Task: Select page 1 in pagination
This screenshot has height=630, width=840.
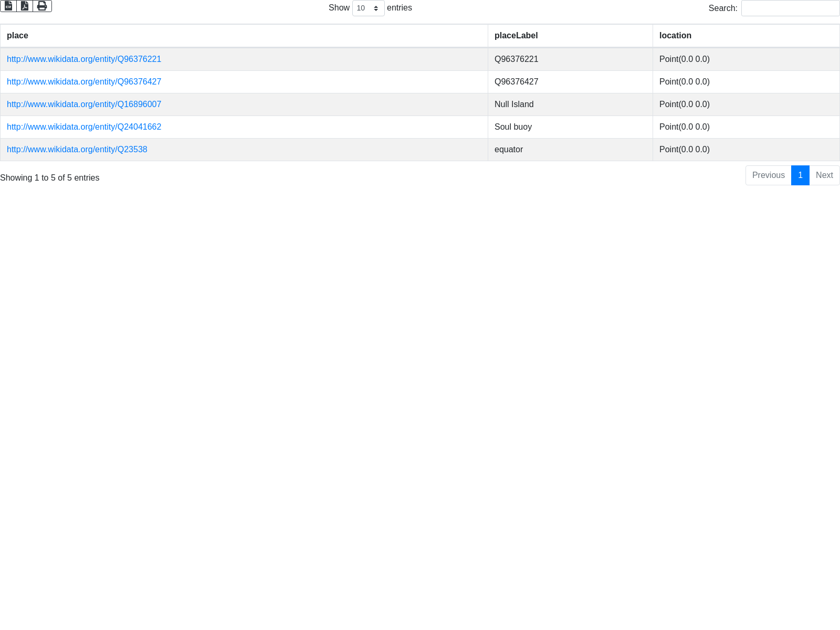Action: [800, 175]
